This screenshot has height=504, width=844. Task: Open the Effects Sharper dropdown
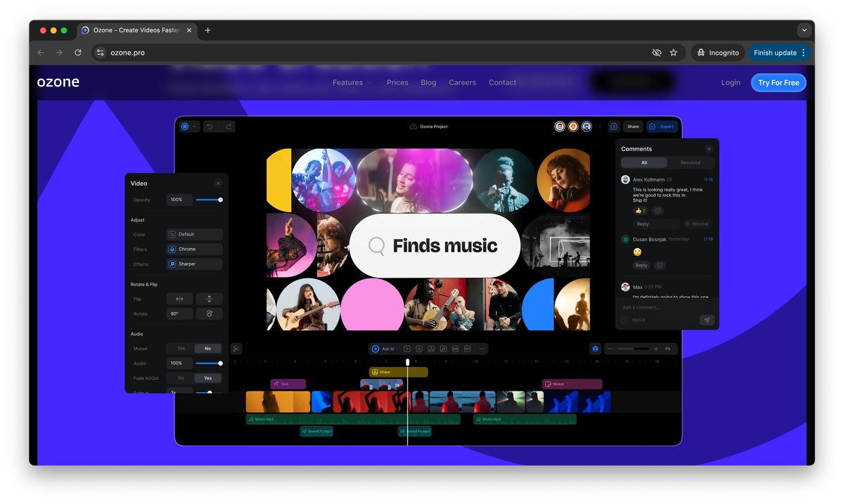194,264
